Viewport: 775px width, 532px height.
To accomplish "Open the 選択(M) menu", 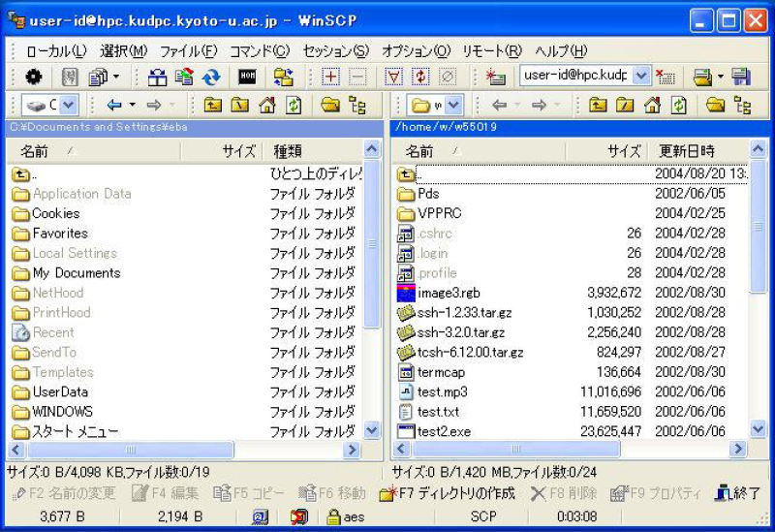I will [124, 50].
